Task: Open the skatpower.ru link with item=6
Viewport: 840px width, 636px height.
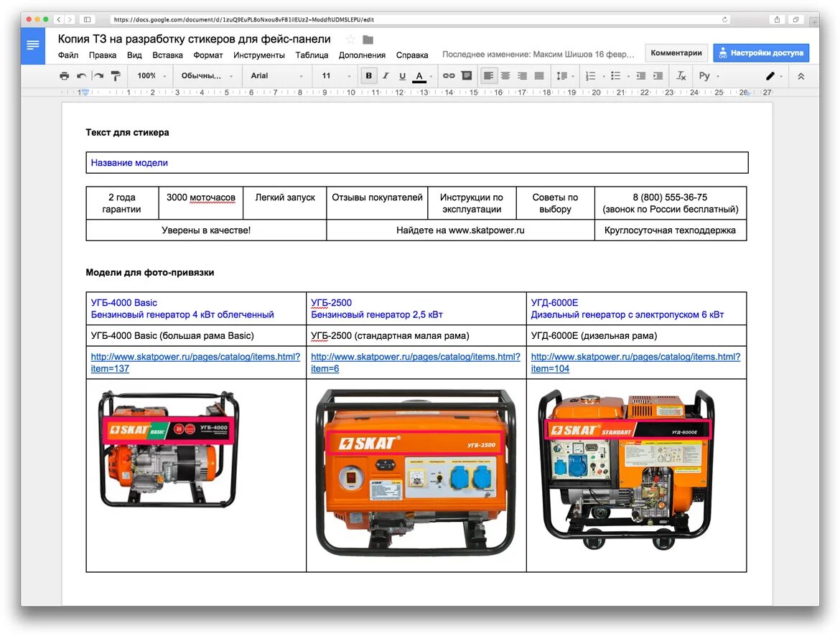Action: tap(415, 363)
